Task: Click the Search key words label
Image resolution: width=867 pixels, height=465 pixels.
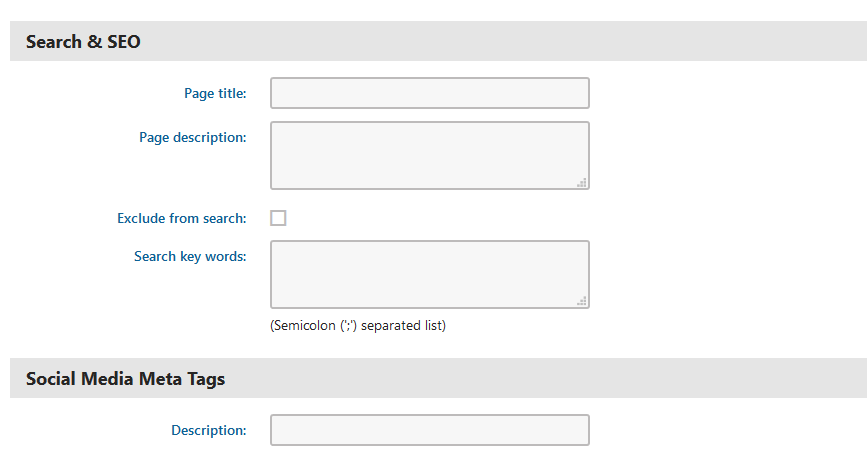Action: [190, 256]
